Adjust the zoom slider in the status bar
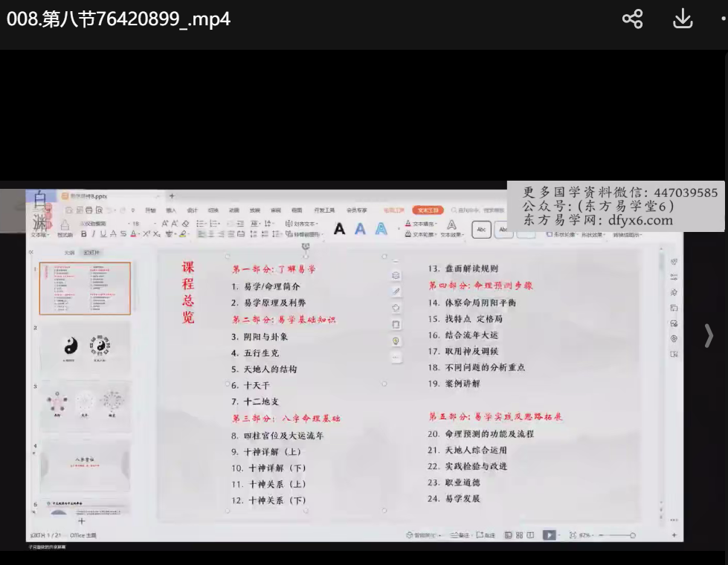 (x=616, y=535)
